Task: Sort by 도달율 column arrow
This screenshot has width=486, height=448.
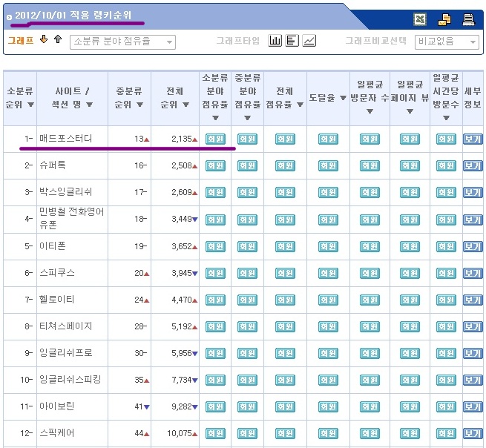Action: pos(343,98)
